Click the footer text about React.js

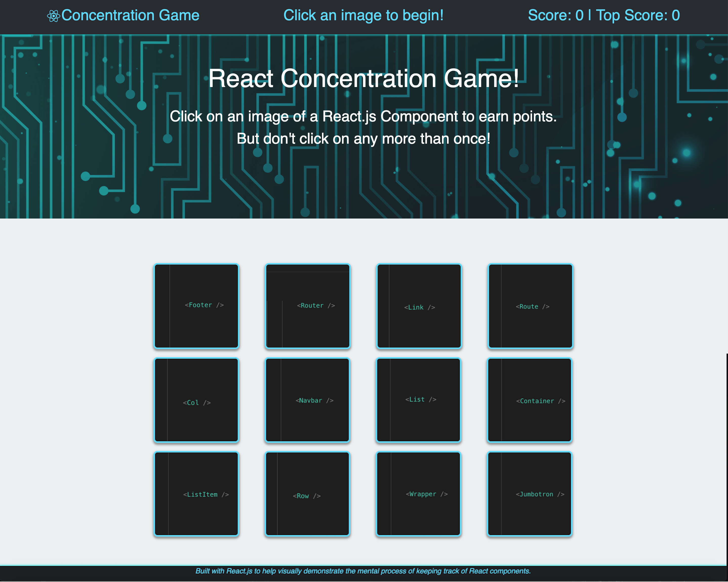[363, 571]
